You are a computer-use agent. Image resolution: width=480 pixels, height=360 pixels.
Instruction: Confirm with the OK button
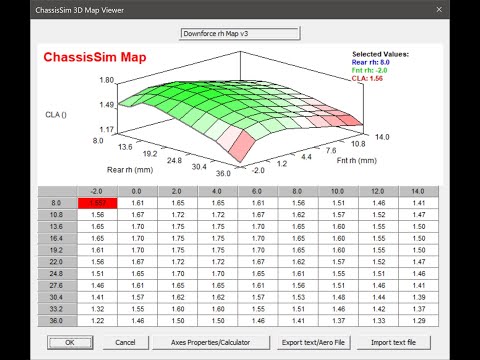click(x=70, y=342)
